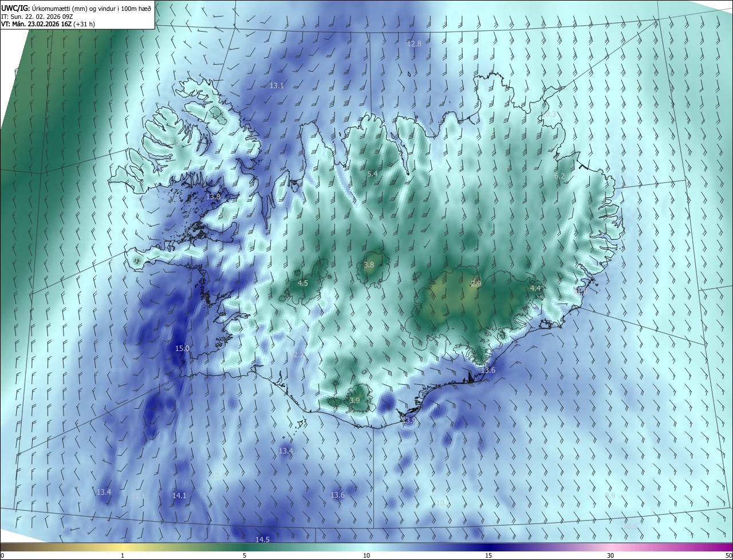Select the 4.4 value east of Vatnajökull
The width and height of the screenshot is (733, 560).
535,288
